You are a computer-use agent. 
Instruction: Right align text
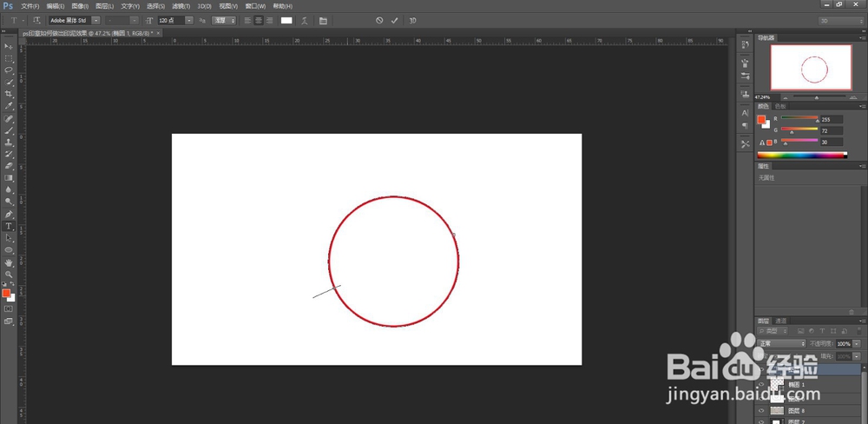[270, 21]
